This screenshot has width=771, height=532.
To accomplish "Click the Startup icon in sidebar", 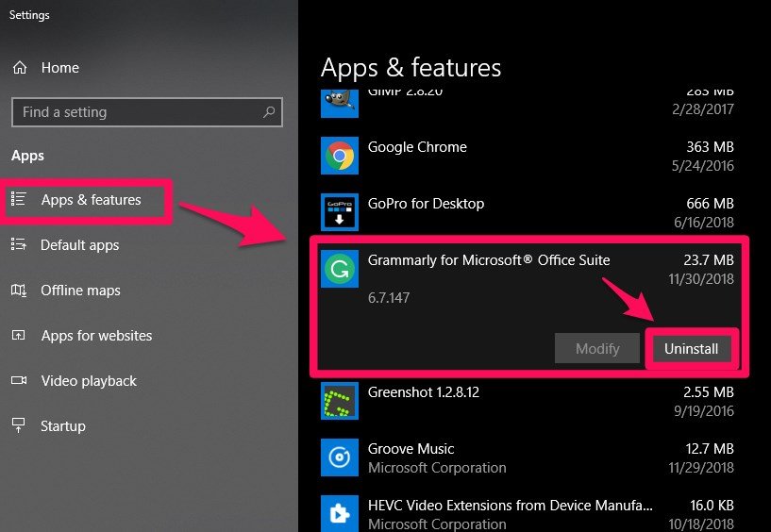I will click(x=19, y=425).
